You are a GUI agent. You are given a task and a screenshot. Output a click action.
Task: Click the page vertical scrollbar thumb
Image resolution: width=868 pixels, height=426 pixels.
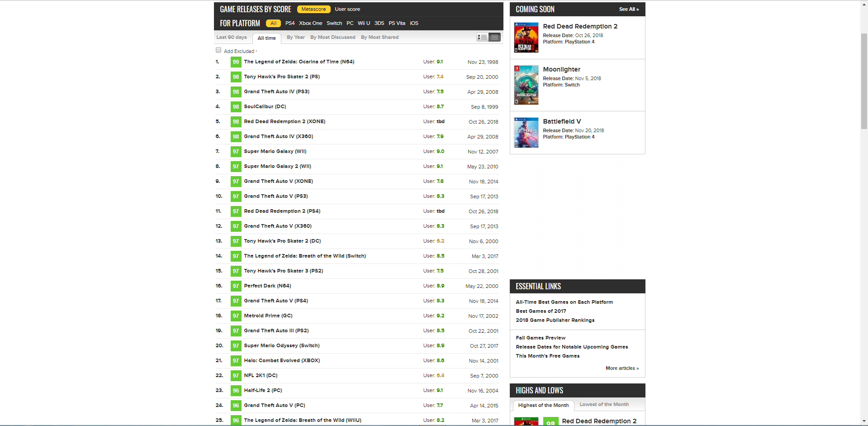pos(864,81)
